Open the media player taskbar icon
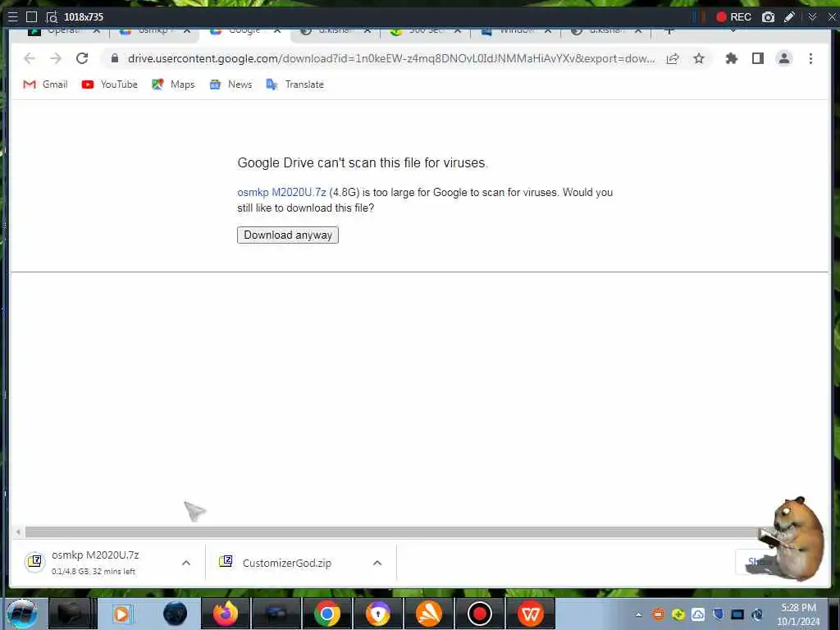 tap(122, 614)
